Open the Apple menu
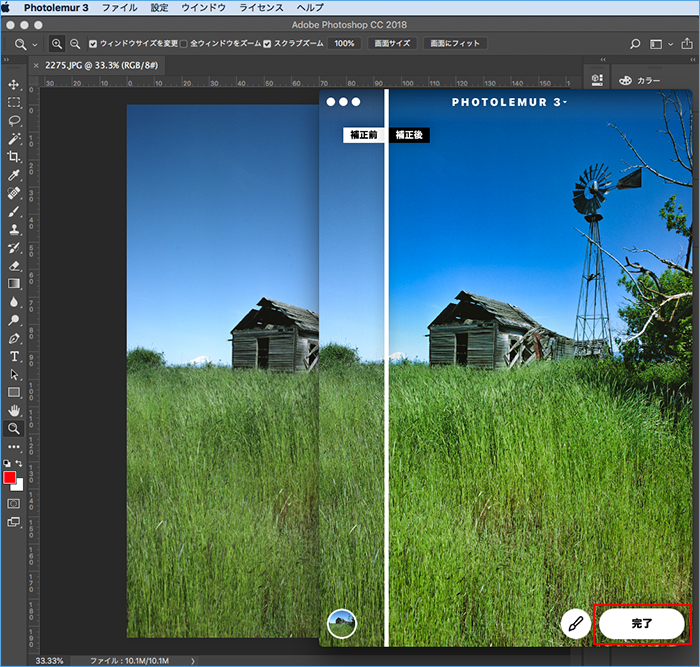Viewport: 700px width, 667px height. pos(6,8)
